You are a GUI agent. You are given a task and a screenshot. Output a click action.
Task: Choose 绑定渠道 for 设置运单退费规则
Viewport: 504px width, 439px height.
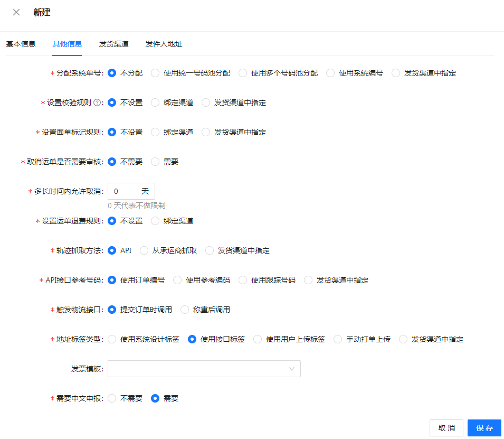(x=155, y=221)
